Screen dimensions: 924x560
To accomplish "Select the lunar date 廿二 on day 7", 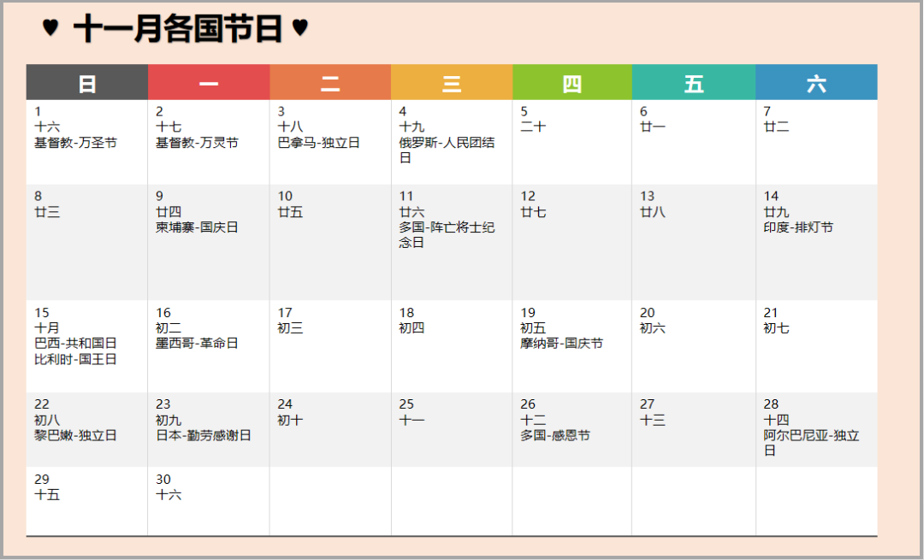I will tap(776, 127).
